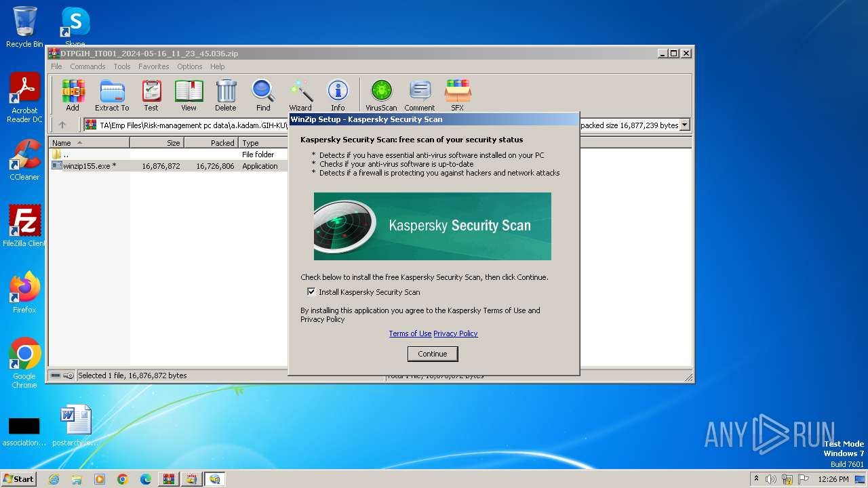Click the Start button

tap(19, 479)
